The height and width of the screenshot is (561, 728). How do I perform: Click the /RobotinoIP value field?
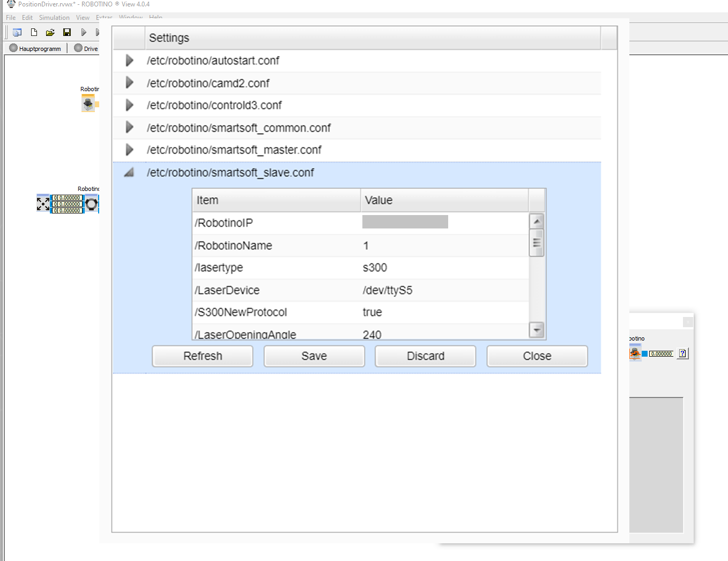pos(405,222)
